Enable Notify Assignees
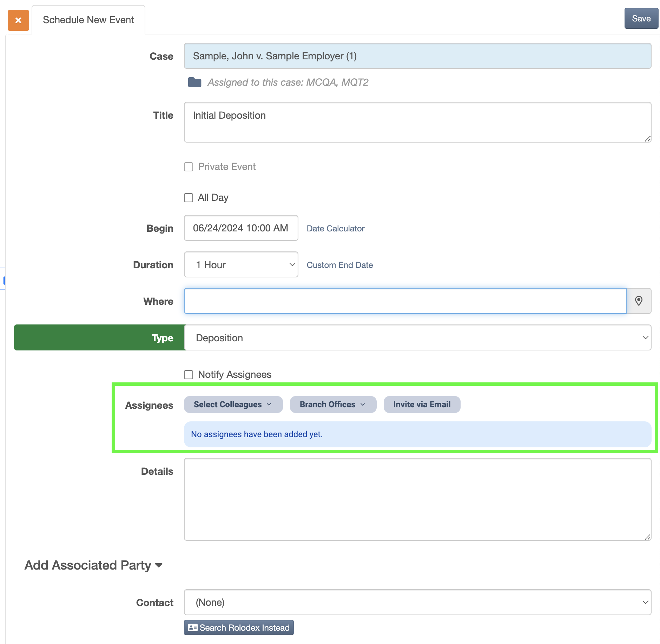The width and height of the screenshot is (660, 644). point(188,374)
